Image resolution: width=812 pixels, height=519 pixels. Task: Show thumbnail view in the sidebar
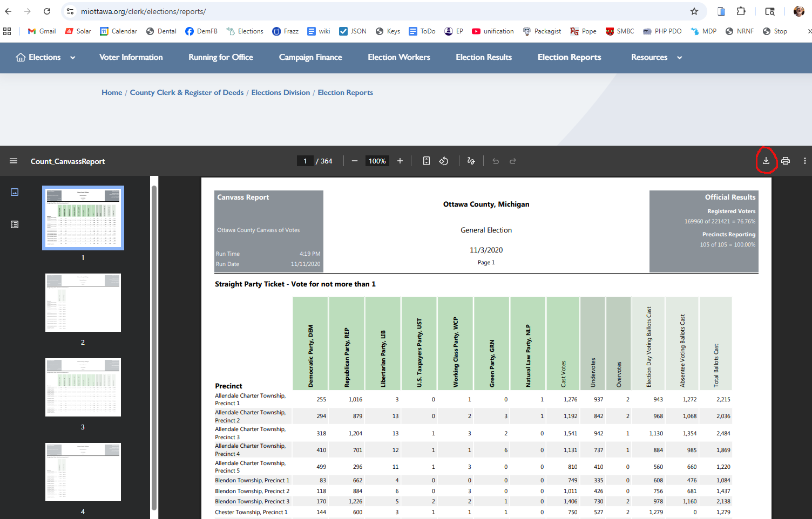(x=15, y=192)
